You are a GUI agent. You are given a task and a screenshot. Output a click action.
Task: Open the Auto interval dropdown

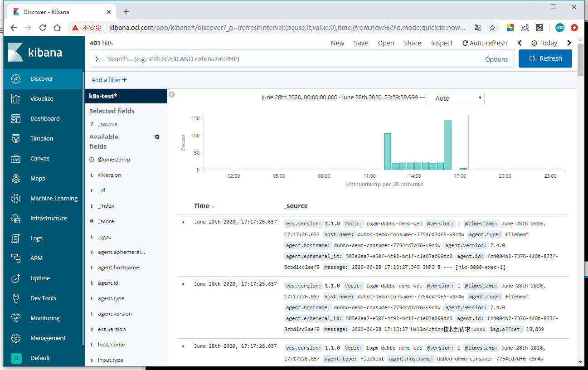click(x=456, y=98)
